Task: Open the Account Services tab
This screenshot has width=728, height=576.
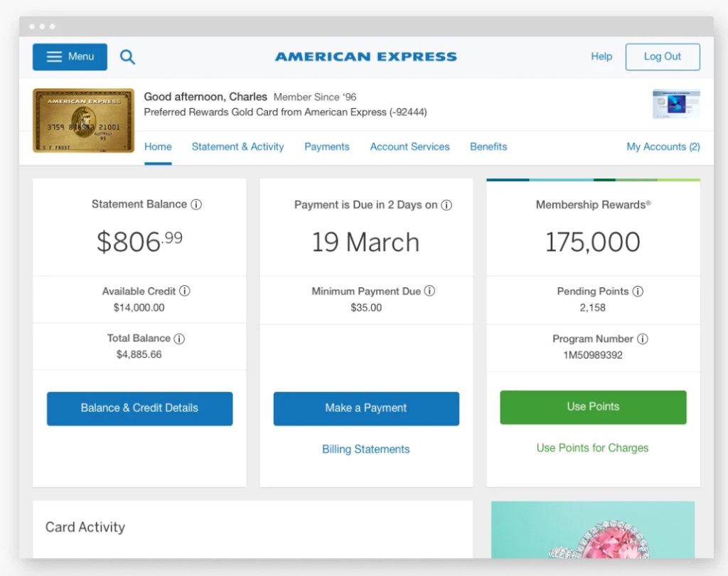Action: coord(409,146)
